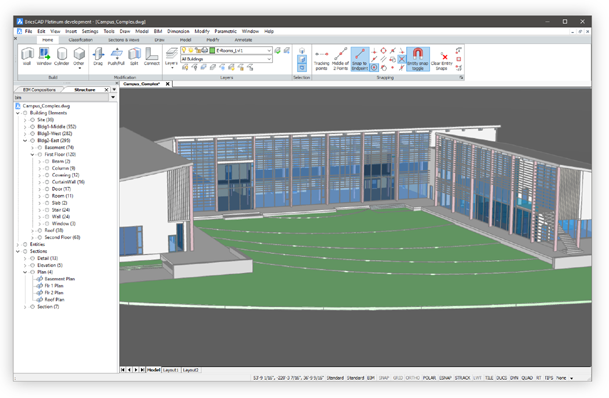Select Middle of 2 Points snap
609x398 pixels.
click(340, 59)
